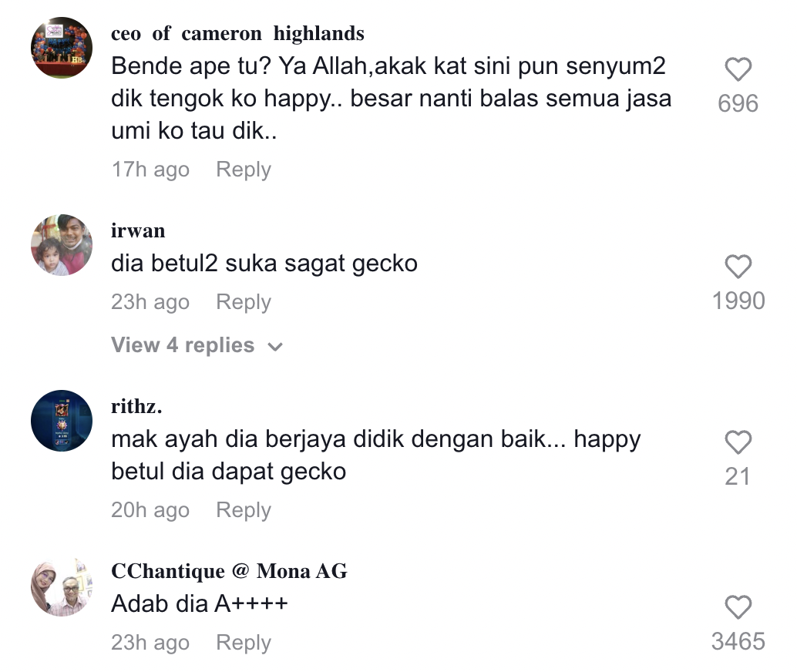The width and height of the screenshot is (797, 672).
Task: Open username 'ceo of cameron highlands'
Action: click(x=237, y=34)
